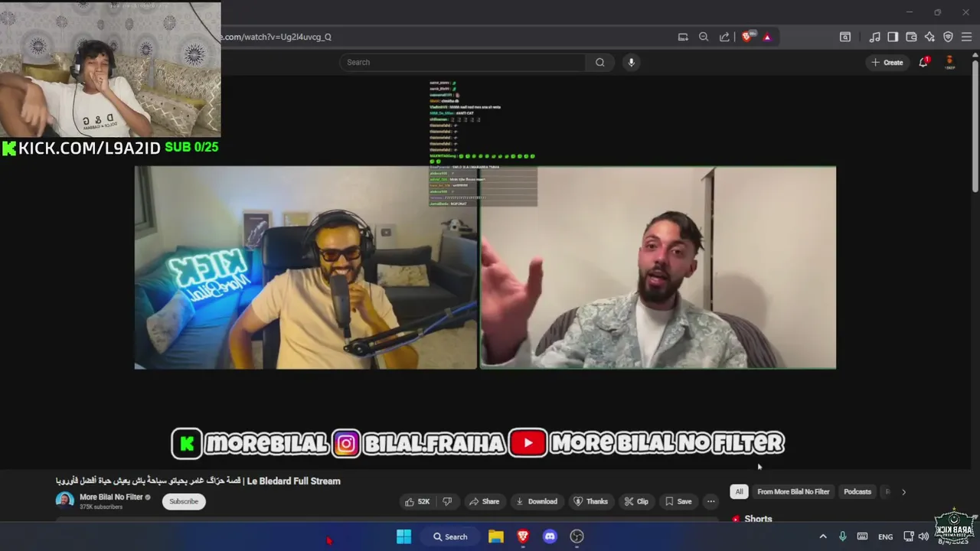Click the Clip scissors button
This screenshot has width=980, height=551.
[x=635, y=501]
